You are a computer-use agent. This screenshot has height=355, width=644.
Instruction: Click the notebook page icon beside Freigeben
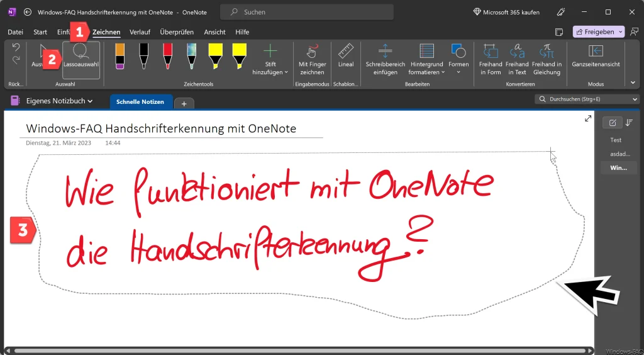[x=558, y=31]
